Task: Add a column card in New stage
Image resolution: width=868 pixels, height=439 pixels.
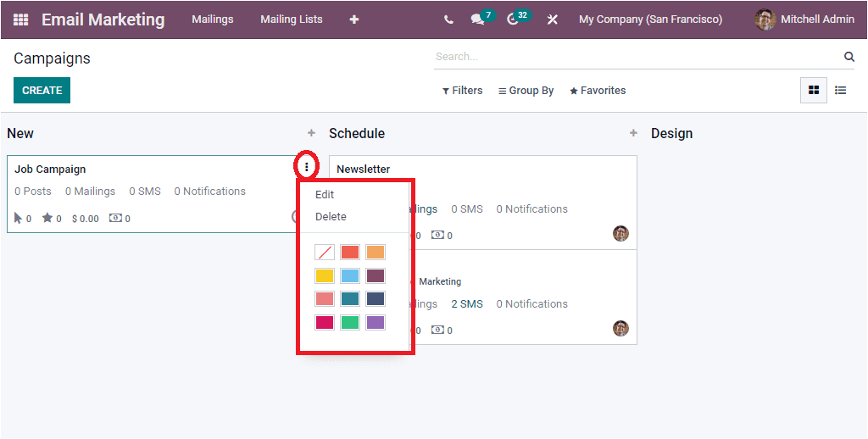Action: (x=311, y=133)
